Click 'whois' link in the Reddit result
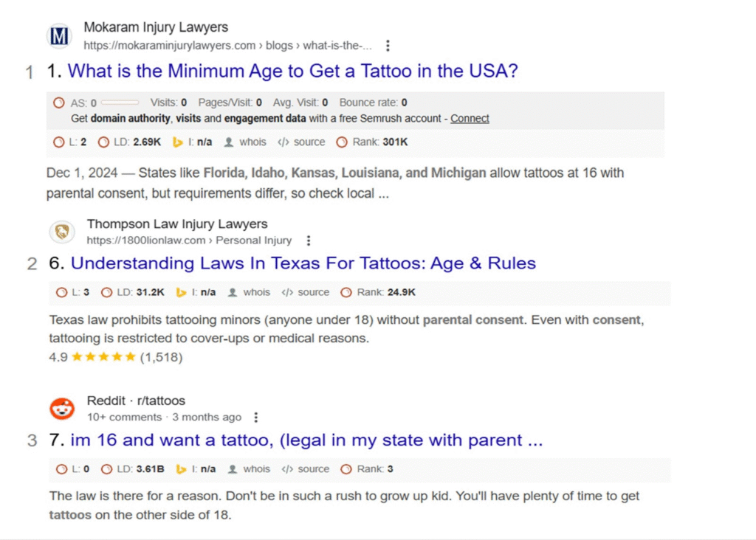Screen dimensions: 756x540 tap(256, 469)
